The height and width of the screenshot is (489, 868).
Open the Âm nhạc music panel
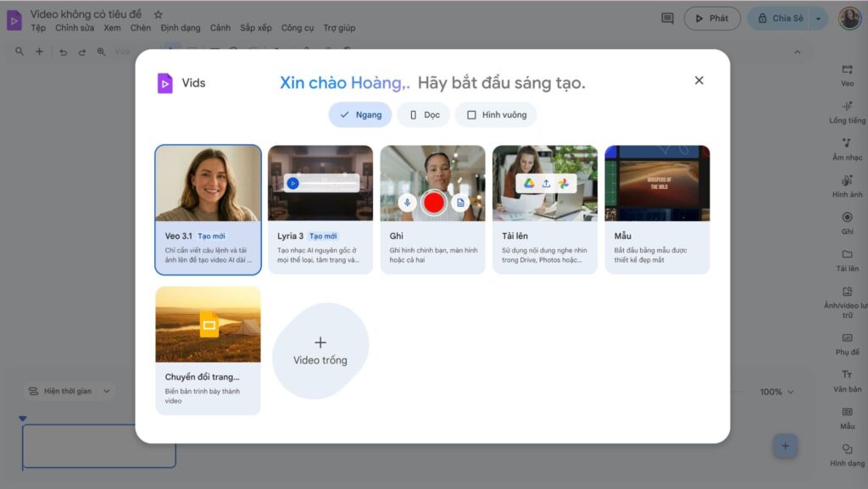[847, 149]
